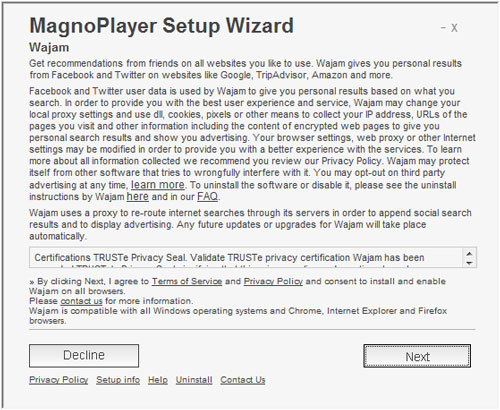Follow the 'here' uninstall instructions link
500x410 pixels.
[x=138, y=196]
